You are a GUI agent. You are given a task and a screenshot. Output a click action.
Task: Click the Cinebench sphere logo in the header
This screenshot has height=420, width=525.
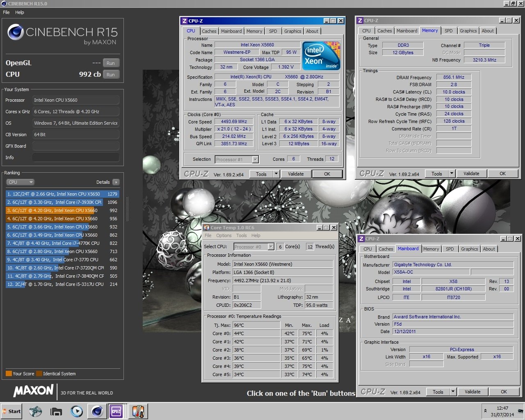coord(15,32)
